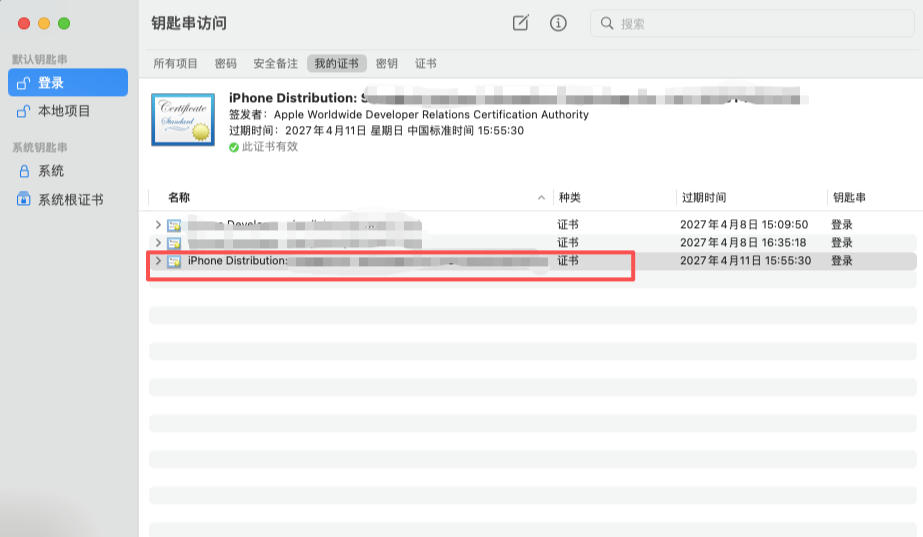Switch to the 安全备注 tab
The height and width of the screenshot is (537, 923).
(x=275, y=64)
